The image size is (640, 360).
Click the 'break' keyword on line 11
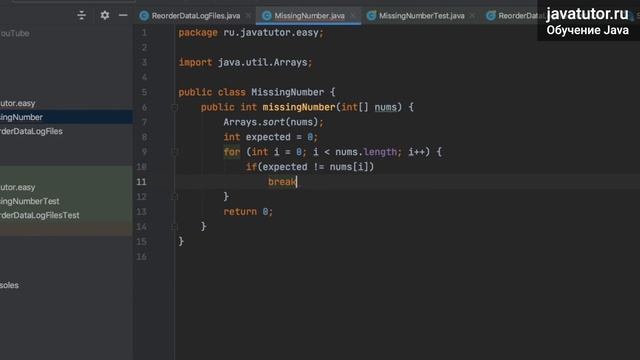[x=282, y=182]
